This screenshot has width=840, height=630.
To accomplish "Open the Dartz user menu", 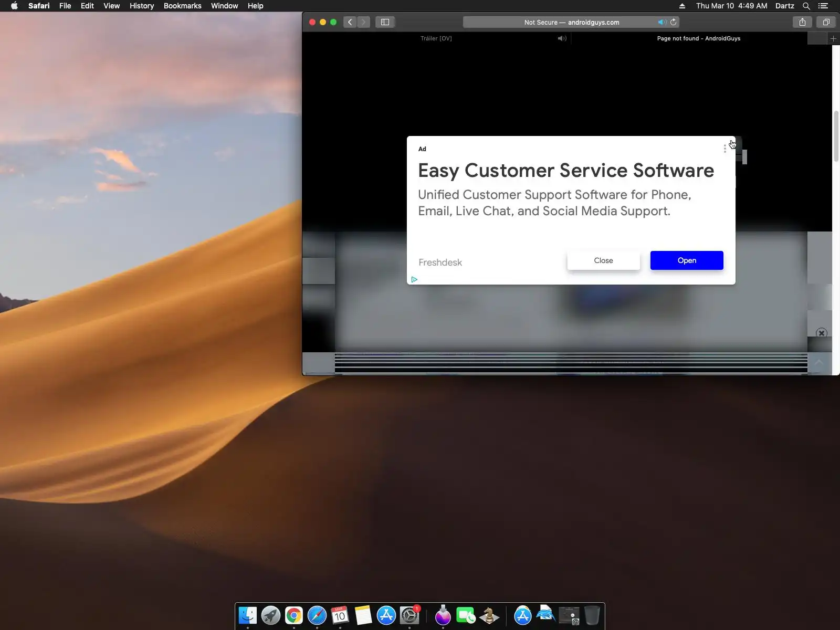I will (785, 6).
